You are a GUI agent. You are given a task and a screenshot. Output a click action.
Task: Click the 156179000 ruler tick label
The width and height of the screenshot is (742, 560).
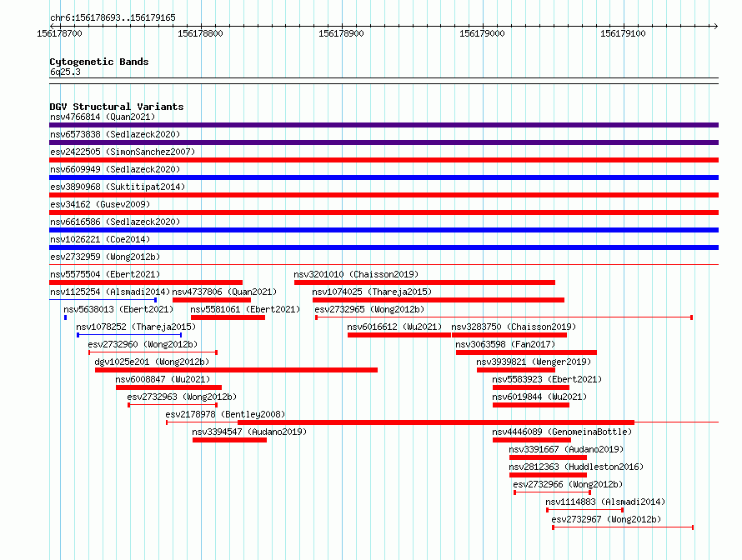point(482,33)
